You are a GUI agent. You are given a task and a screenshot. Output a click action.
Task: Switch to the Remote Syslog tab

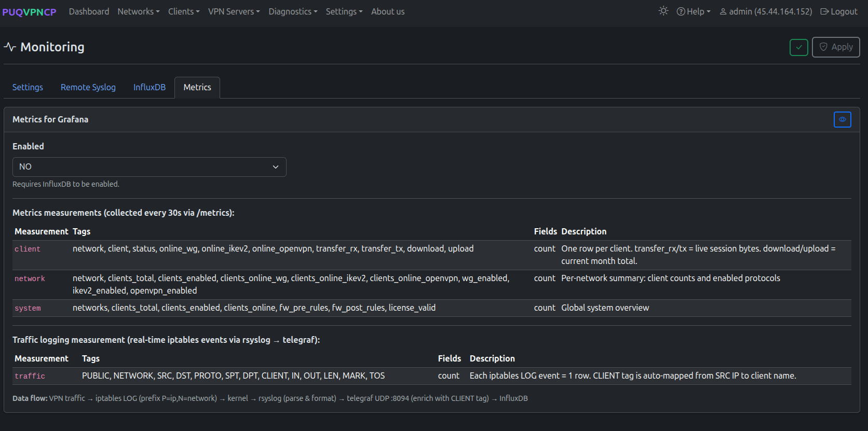coord(88,87)
